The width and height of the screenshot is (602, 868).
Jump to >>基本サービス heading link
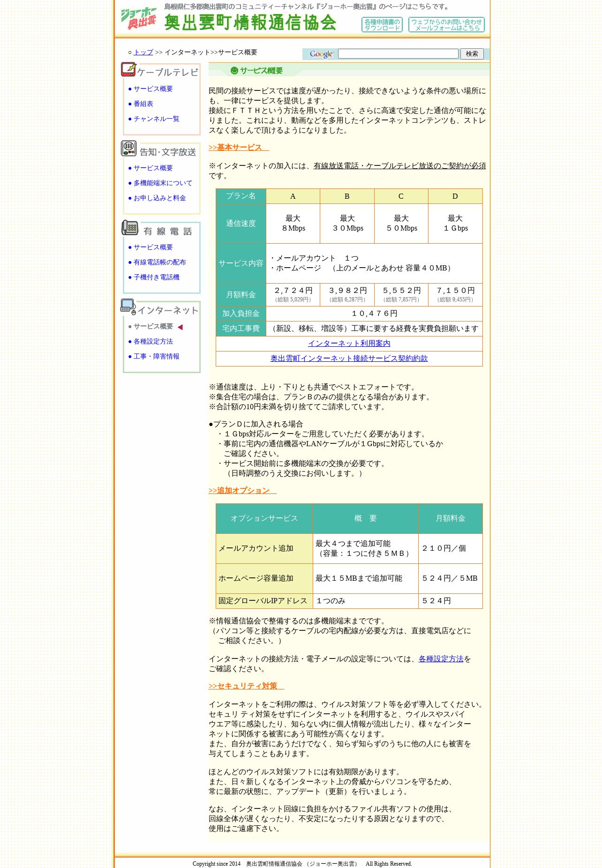[x=239, y=148]
